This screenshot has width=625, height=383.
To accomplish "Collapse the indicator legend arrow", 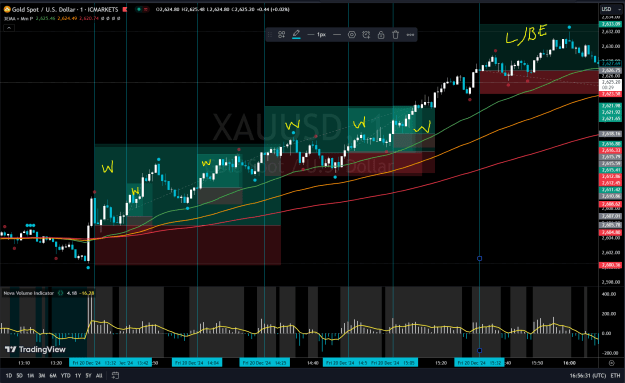I will (9, 27).
